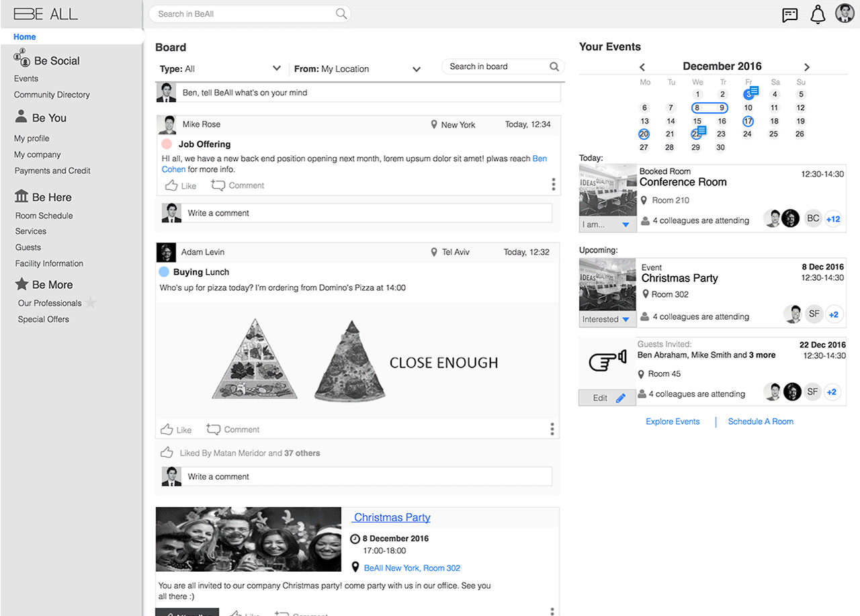Open Services in sidebar
Screen dimensions: 860x616
31,231
